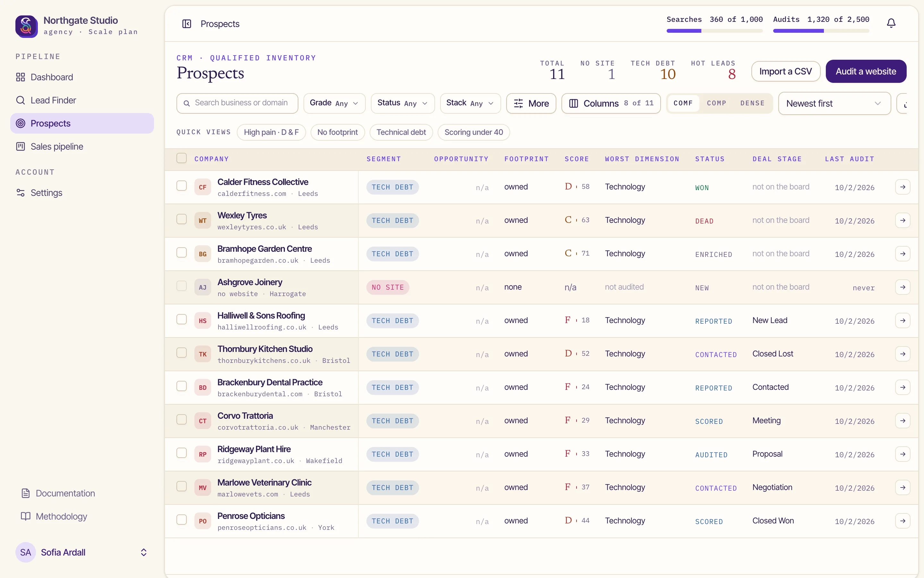Click Import a CSV button
Image resolution: width=924 pixels, height=578 pixels.
[785, 71]
